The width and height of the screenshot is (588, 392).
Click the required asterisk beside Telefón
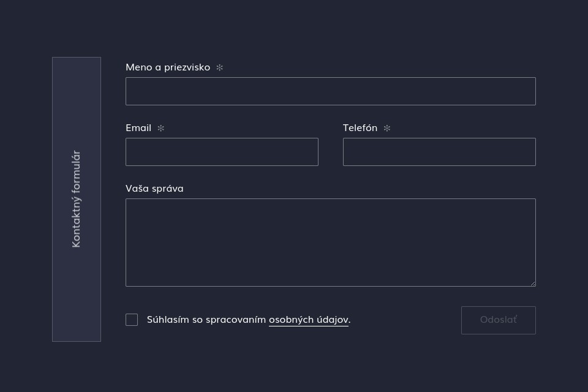pos(387,128)
